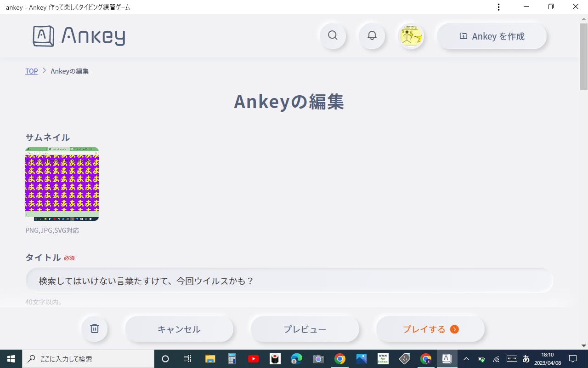Click the プレビュー button

pyautogui.click(x=305, y=329)
